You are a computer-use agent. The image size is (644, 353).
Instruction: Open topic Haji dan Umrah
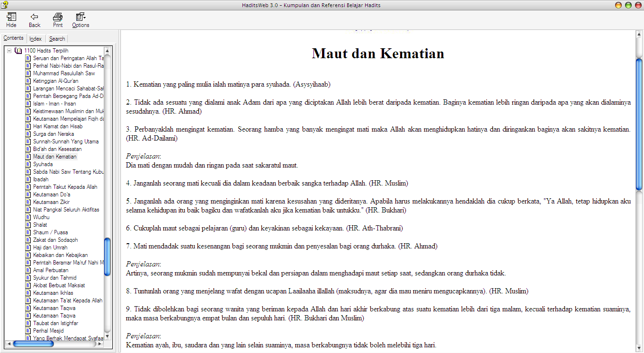click(x=50, y=247)
